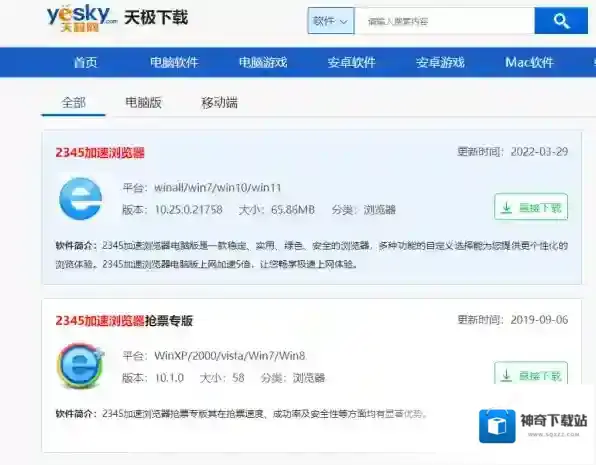
Task: Open the 软件 search category dropdown
Action: coord(331,21)
